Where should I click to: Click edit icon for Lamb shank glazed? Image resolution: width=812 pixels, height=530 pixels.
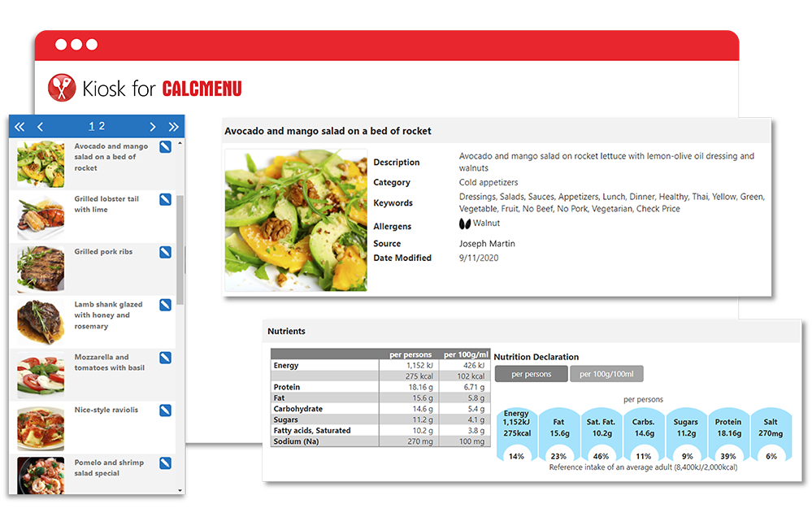pyautogui.click(x=165, y=305)
